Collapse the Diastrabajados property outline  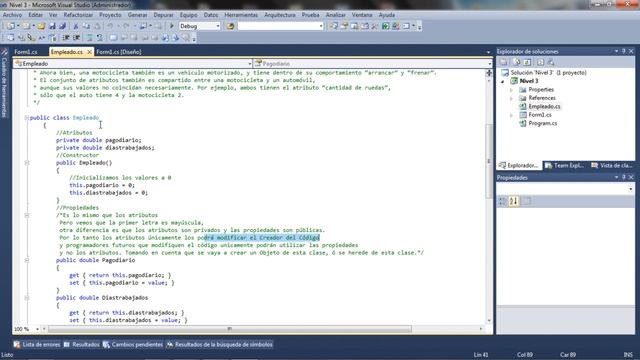click(x=27, y=298)
